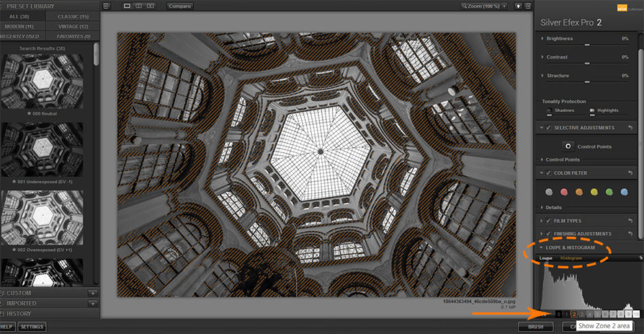Viewport: 644px width, 334px height.
Task: Click the Compare button
Action: (180, 6)
